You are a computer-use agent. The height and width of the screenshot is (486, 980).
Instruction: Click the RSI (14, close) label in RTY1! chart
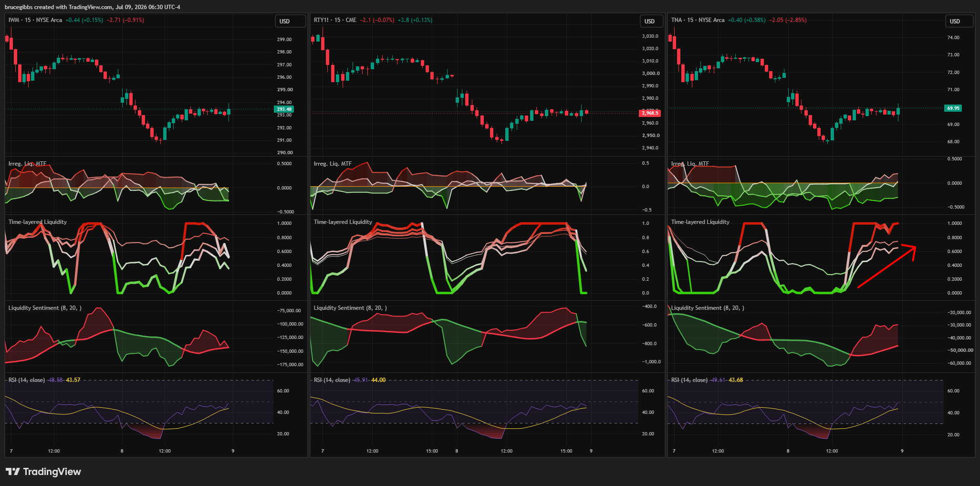pos(332,380)
